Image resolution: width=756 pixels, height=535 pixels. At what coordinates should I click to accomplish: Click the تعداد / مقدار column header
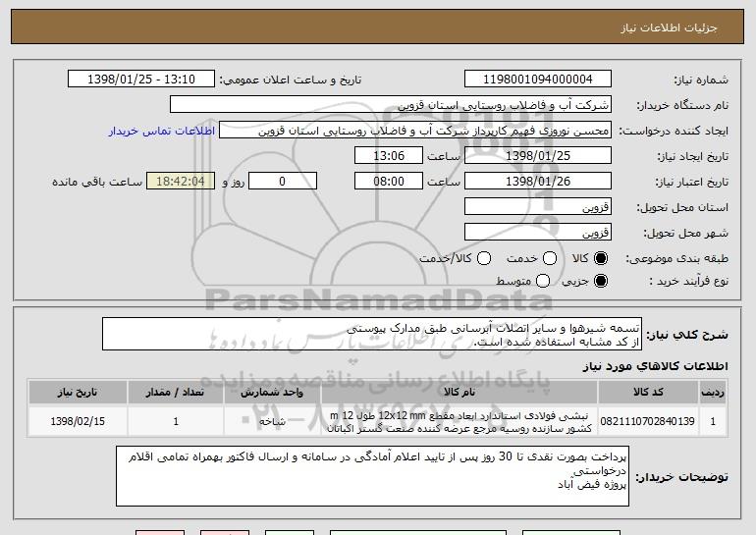176,393
